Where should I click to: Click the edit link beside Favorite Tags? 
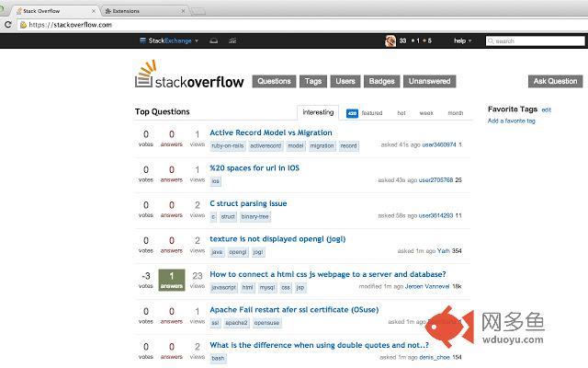point(547,110)
